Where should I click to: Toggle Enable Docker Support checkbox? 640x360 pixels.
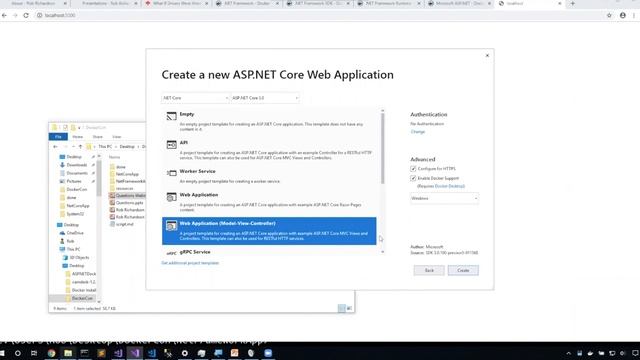[413, 178]
